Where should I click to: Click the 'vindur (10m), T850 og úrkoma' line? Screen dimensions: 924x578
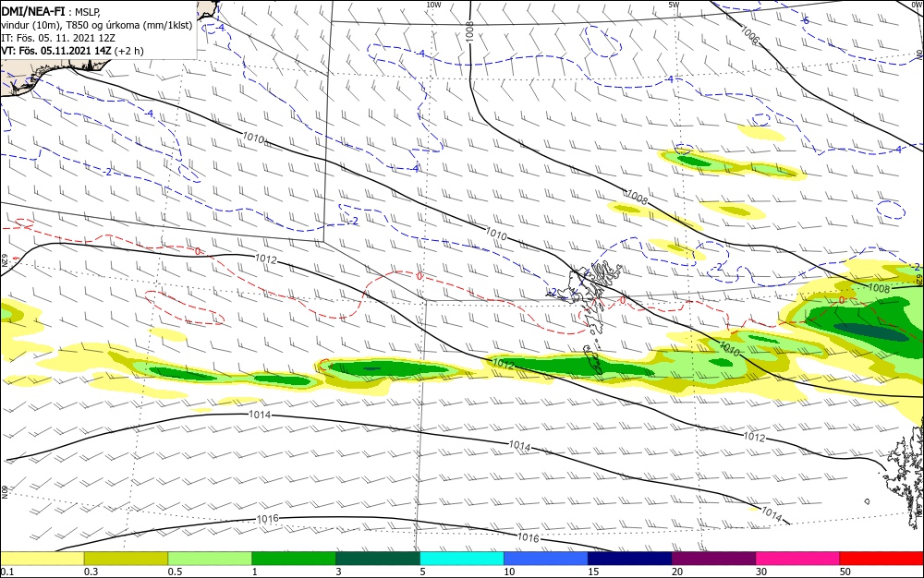click(97, 25)
